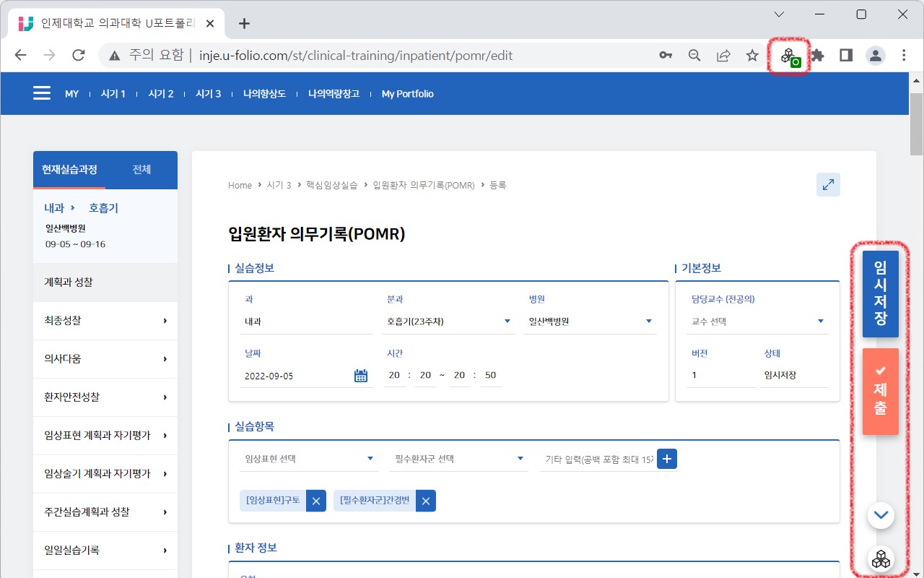Open the hamburger menu in the blue header
Viewport: 924px width, 578px height.
pyautogui.click(x=42, y=94)
